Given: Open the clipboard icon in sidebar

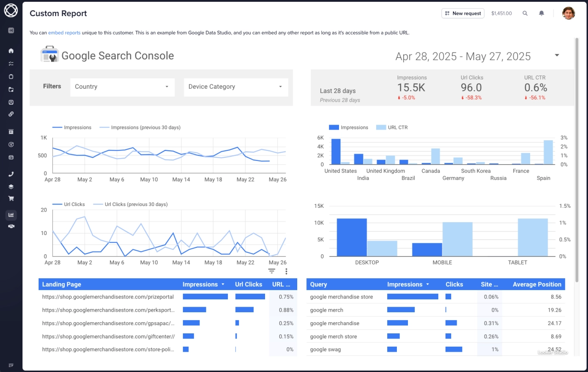Looking at the screenshot, I should pos(11,76).
